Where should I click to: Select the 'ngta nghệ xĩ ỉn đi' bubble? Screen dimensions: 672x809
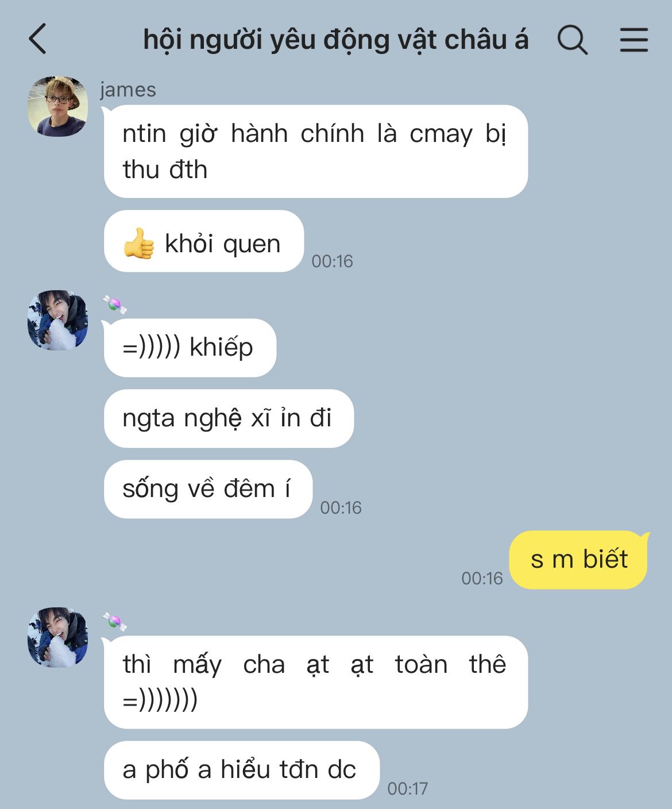point(229,418)
